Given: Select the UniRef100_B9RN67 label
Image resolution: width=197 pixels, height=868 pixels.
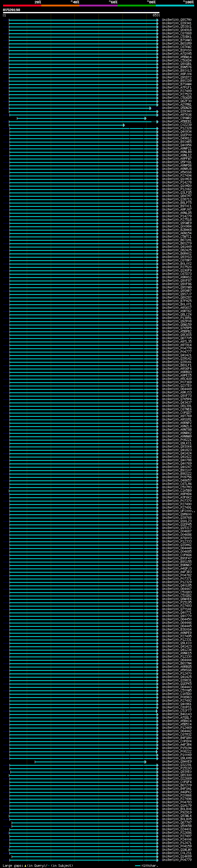Looking at the screenshot, I should pos(177,565).
